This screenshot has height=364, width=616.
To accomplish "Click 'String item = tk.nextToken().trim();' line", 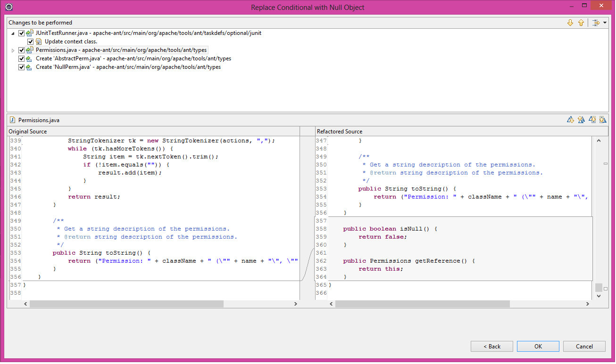I will tap(150, 157).
